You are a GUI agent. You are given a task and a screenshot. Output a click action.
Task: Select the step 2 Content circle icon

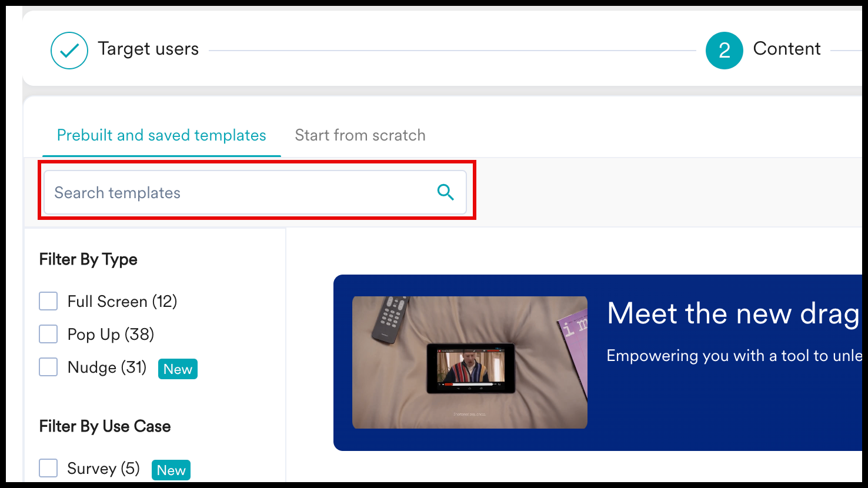(x=724, y=51)
